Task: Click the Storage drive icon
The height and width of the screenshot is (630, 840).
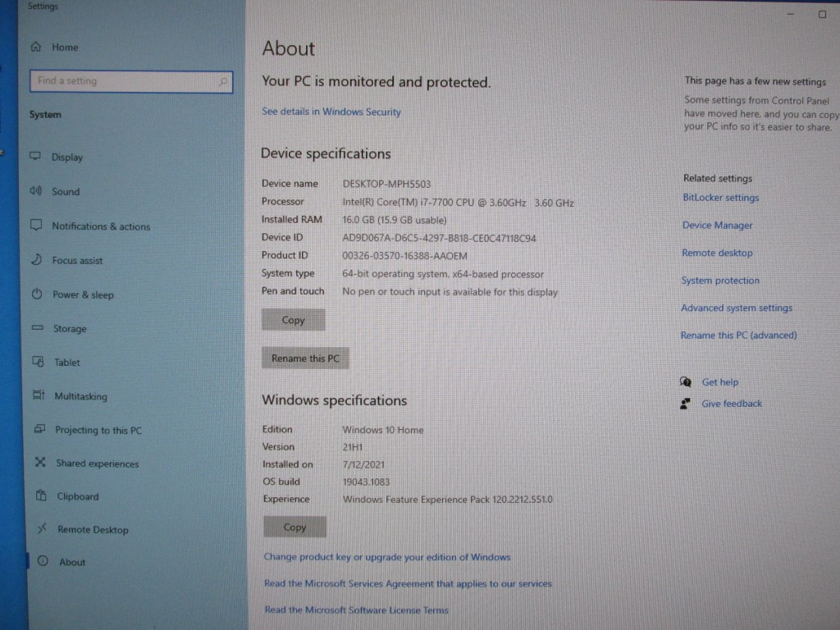Action: pos(38,327)
